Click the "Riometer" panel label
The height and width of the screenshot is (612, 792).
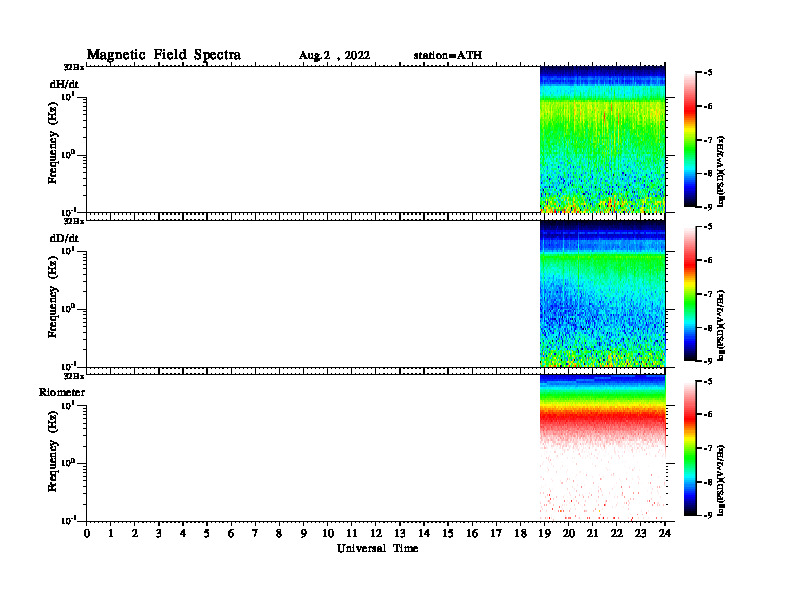click(x=62, y=392)
